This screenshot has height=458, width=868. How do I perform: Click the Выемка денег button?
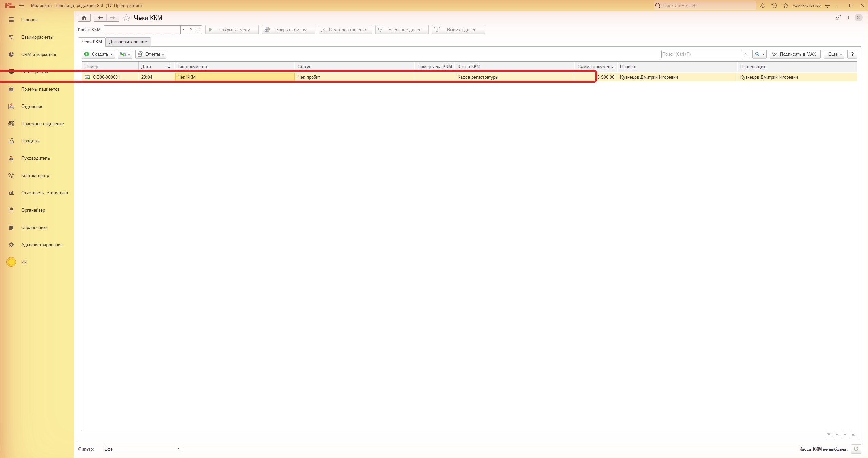pos(458,30)
